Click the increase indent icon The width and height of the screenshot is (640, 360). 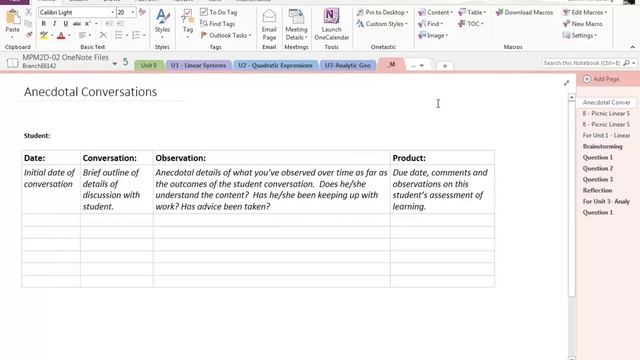[x=120, y=24]
